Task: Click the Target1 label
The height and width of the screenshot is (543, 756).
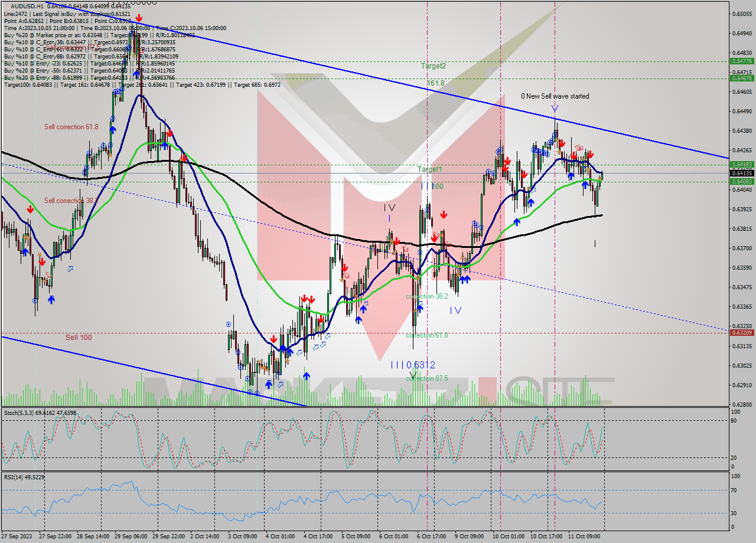Action: 429,169
